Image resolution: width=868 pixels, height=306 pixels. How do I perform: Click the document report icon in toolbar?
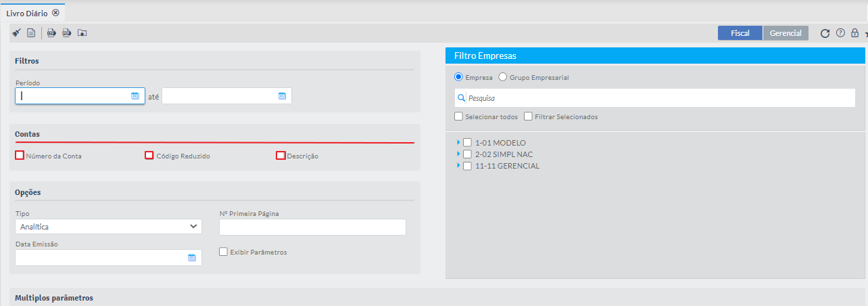tap(31, 32)
